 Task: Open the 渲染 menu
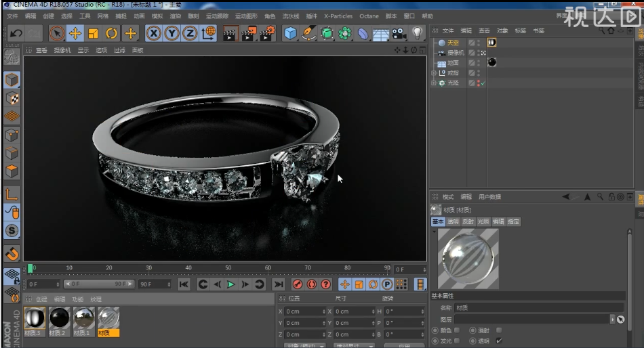click(176, 16)
